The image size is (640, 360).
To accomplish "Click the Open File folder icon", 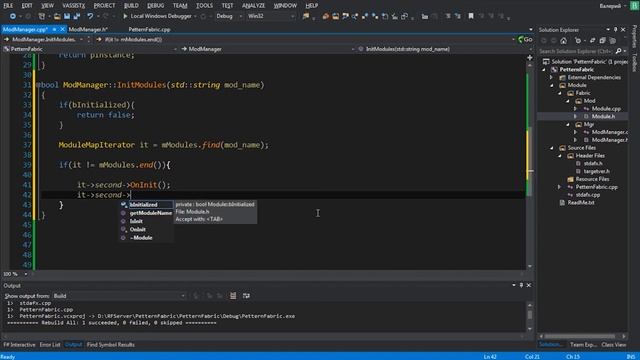I will click(57, 16).
